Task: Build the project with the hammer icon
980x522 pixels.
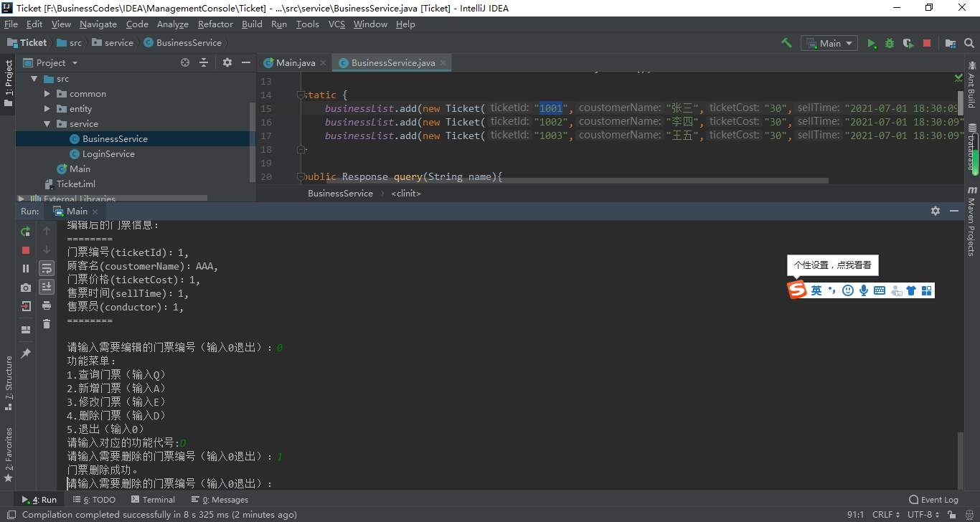Action: [x=786, y=43]
